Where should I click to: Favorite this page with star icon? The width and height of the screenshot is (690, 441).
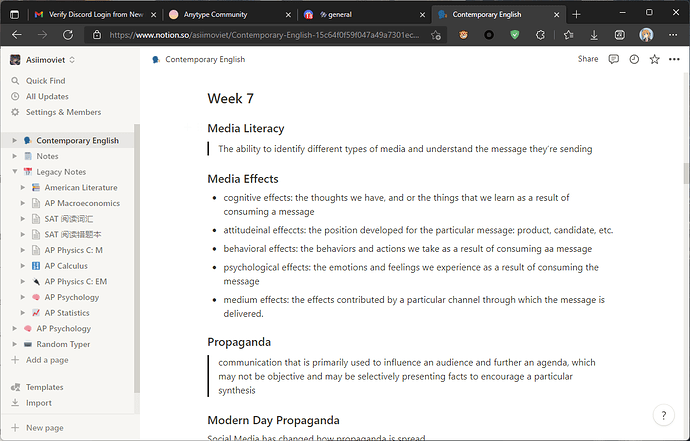(x=654, y=59)
